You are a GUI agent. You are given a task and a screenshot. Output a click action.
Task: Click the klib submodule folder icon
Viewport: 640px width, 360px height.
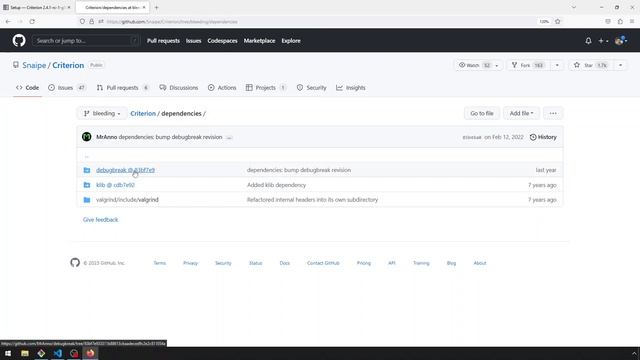[87, 185]
